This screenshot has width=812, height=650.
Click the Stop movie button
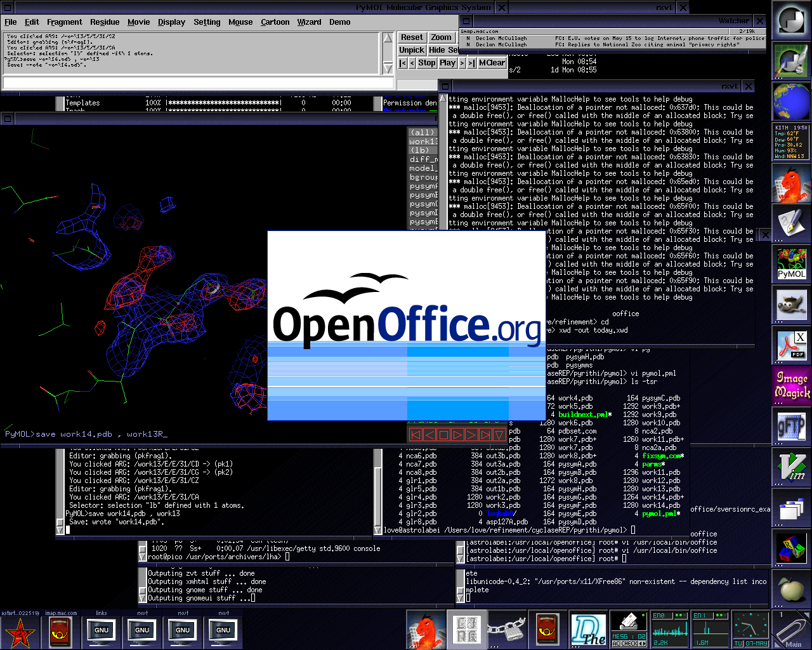click(x=427, y=63)
